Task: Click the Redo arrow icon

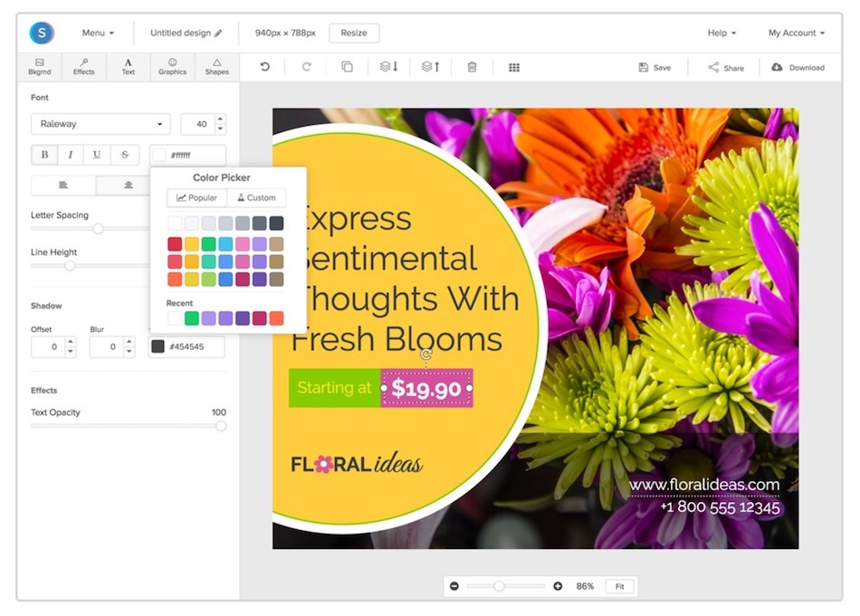Action: [306, 67]
